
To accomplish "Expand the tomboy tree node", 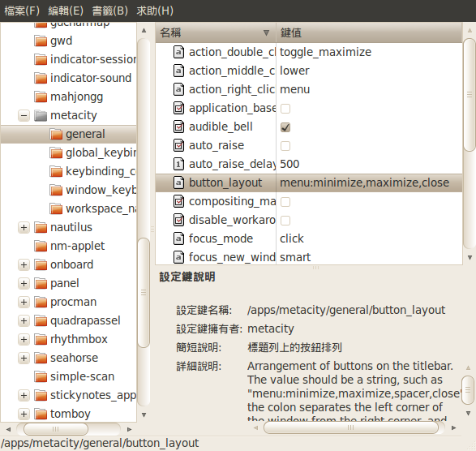I will [24, 414].
